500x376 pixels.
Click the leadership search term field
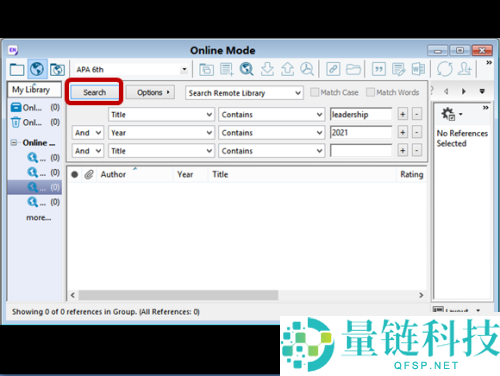click(x=361, y=114)
